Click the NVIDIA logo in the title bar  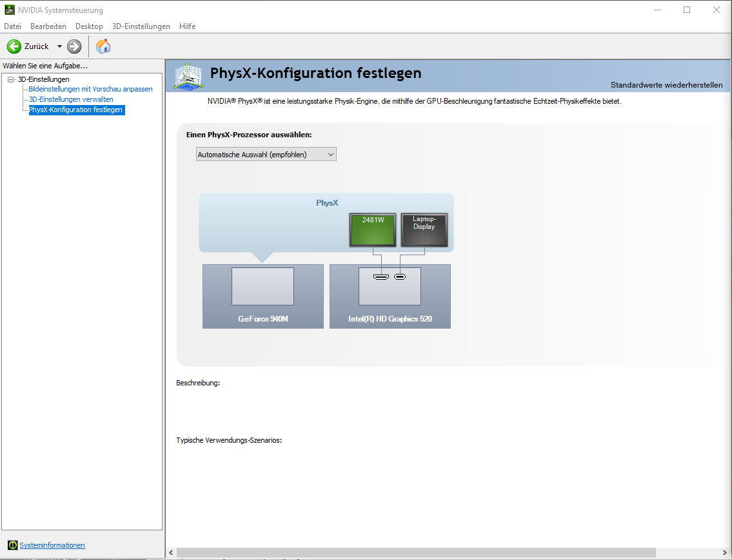click(x=9, y=10)
